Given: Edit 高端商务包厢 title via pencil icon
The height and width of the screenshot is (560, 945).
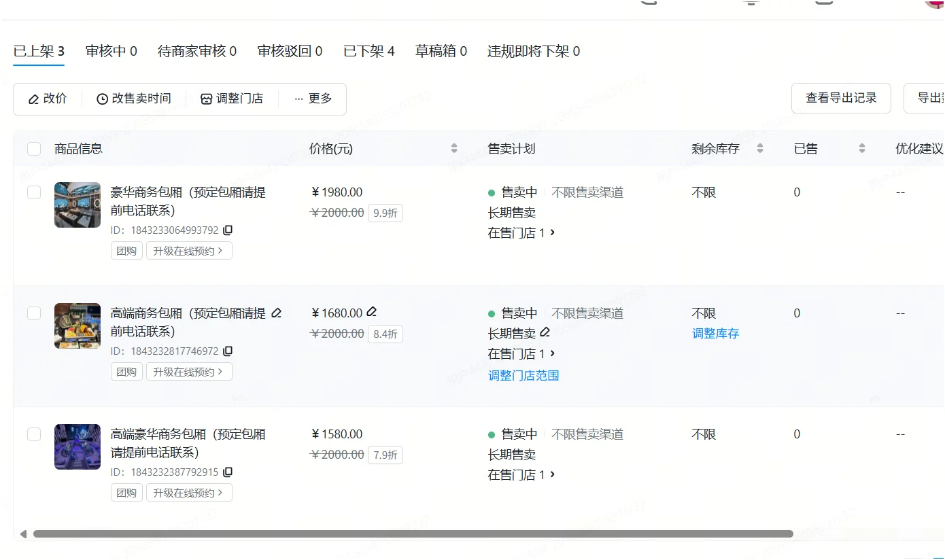Looking at the screenshot, I should point(277,312).
